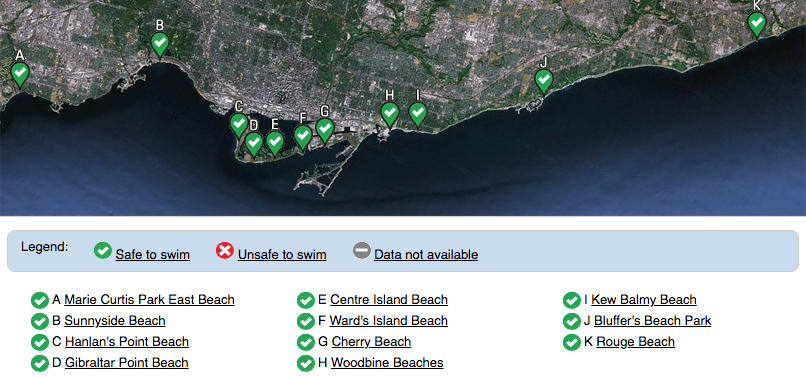Select map pin B at Sunnyside Beach
The width and height of the screenshot is (806, 377).
tap(160, 45)
